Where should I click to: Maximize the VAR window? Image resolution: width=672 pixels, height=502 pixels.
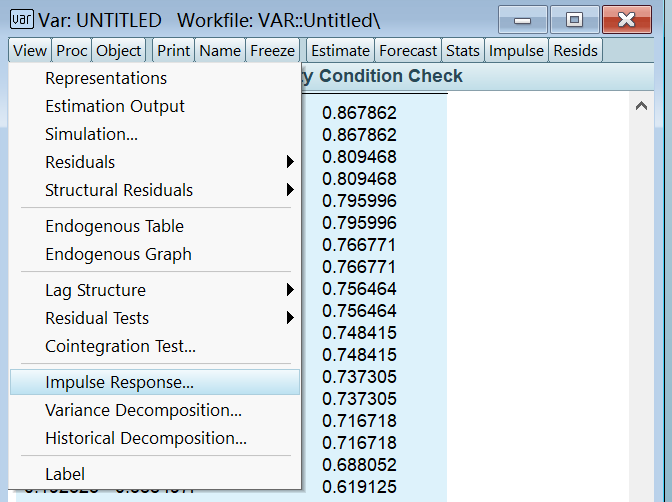coord(574,20)
